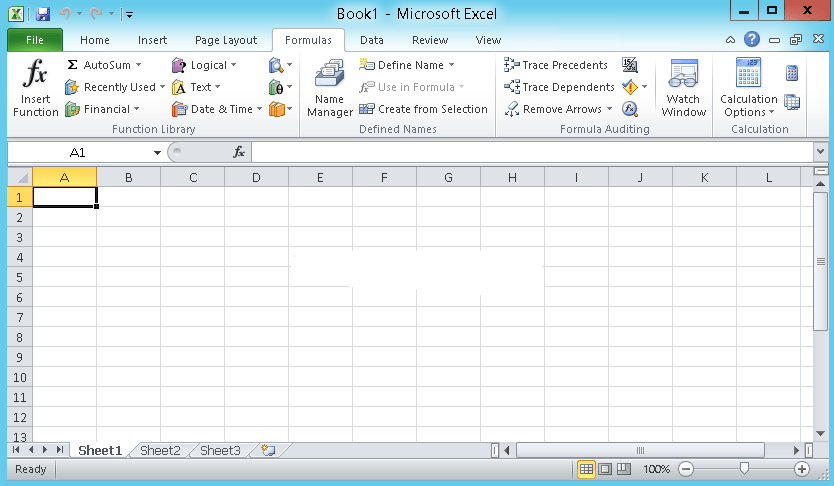Viewport: 834px width, 486px height.
Task: Toggle Show Formulas icon
Action: 630,65
